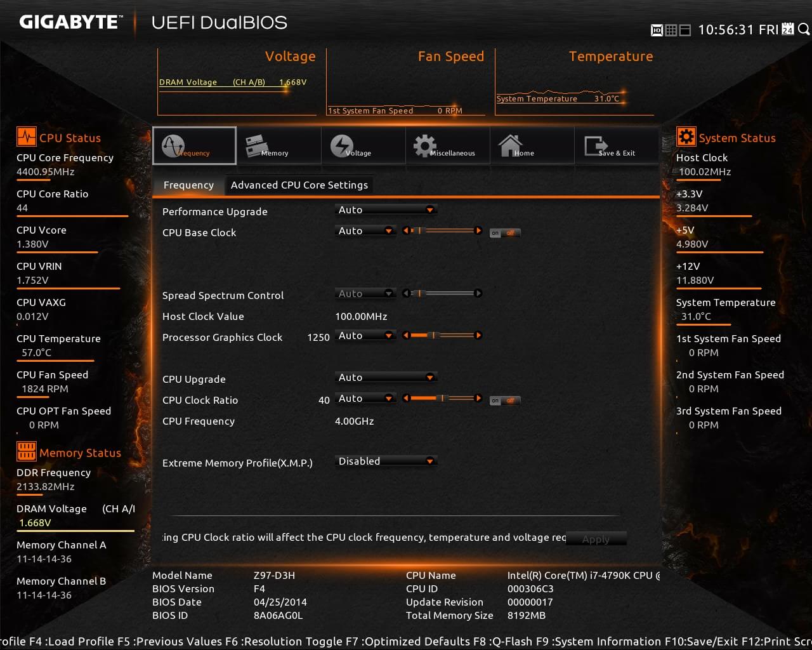Screen dimensions: 812x650
Task: Click Memory Channel A timings 11-14-14-36
Action: [44, 559]
